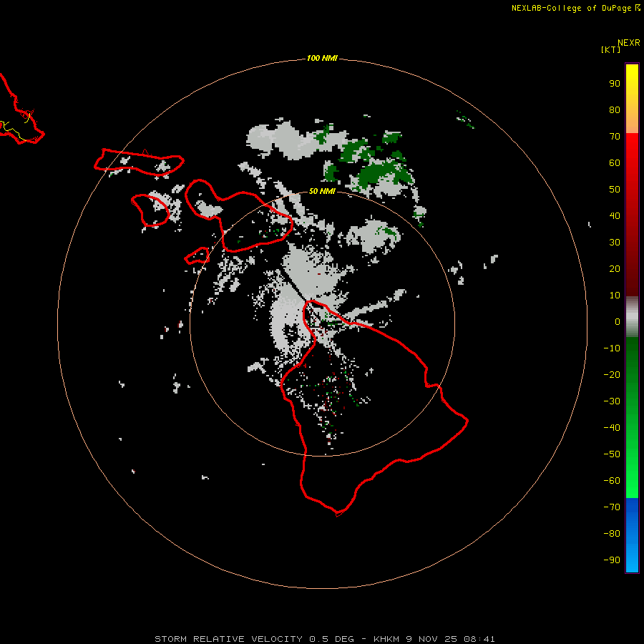Click the 50 NMI range ring label
The image size is (644, 644).
322,191
